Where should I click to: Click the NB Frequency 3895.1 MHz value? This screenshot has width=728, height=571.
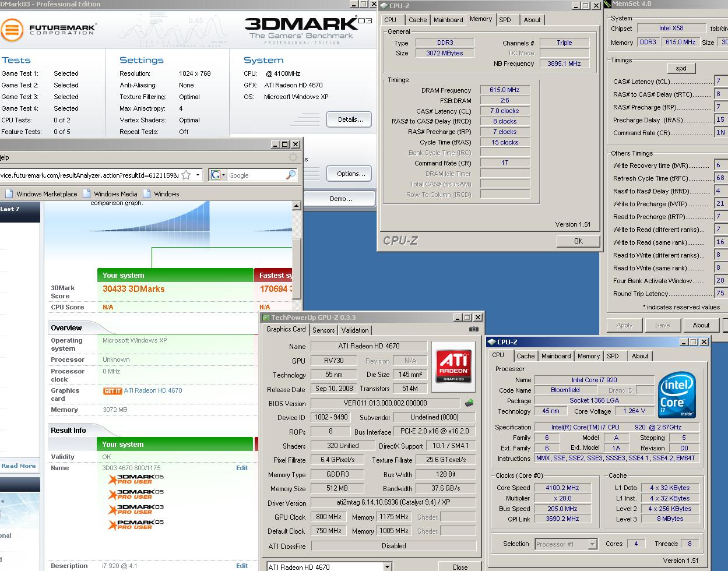click(565, 64)
